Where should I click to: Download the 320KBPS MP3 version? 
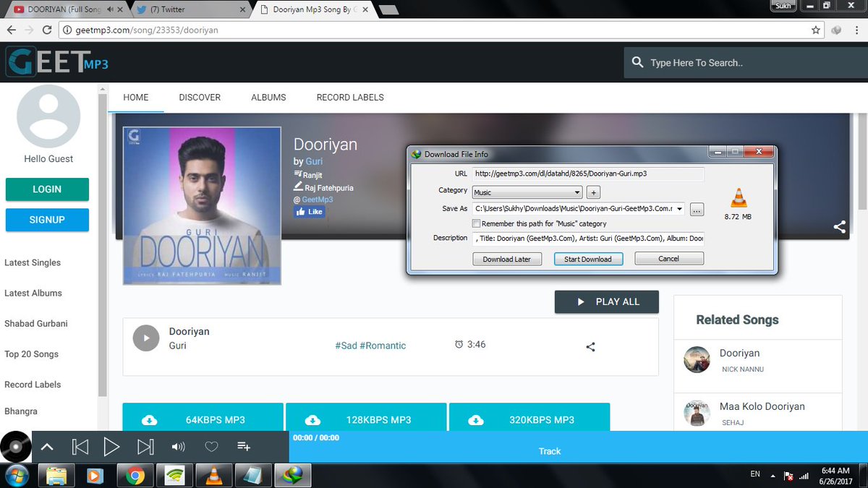(529, 419)
